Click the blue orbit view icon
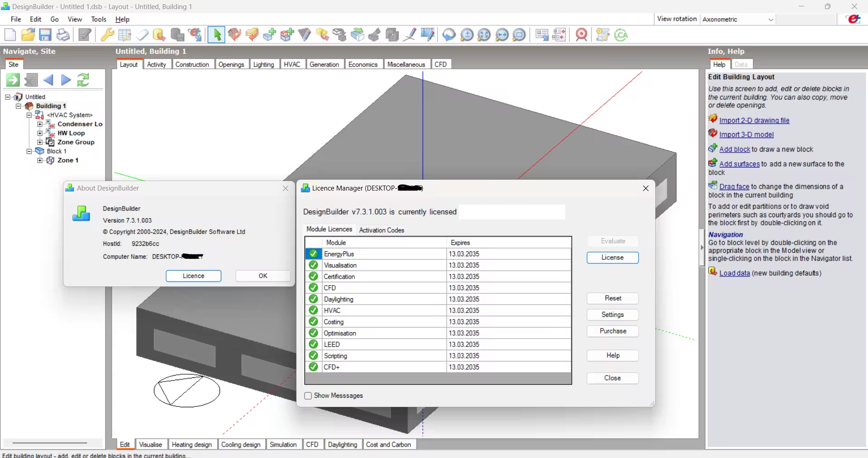This screenshot has height=458, width=868. (x=449, y=35)
